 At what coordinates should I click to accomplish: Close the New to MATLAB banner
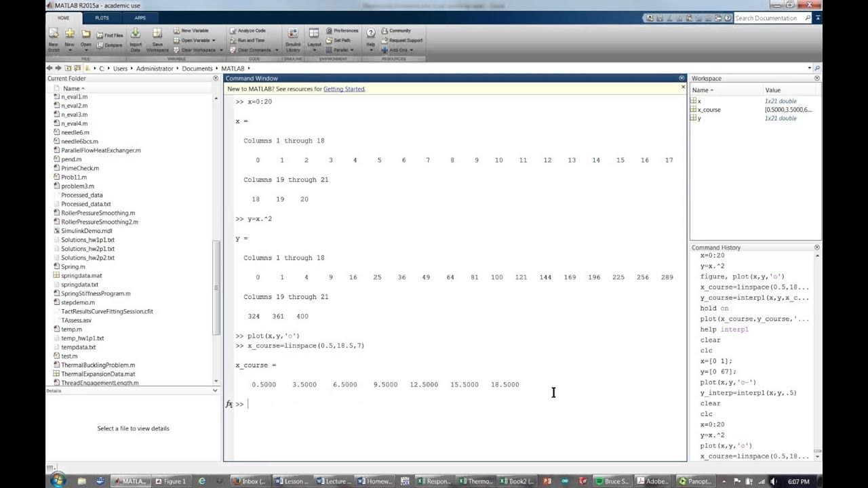[x=682, y=88]
